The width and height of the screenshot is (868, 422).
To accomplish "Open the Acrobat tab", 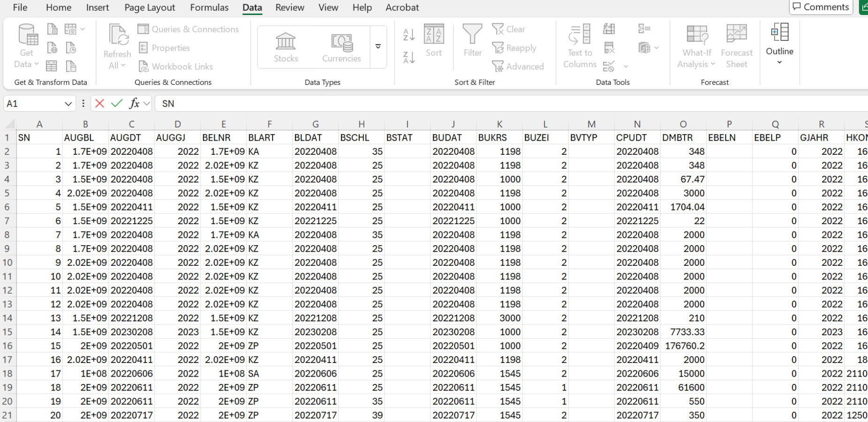I will pos(402,8).
